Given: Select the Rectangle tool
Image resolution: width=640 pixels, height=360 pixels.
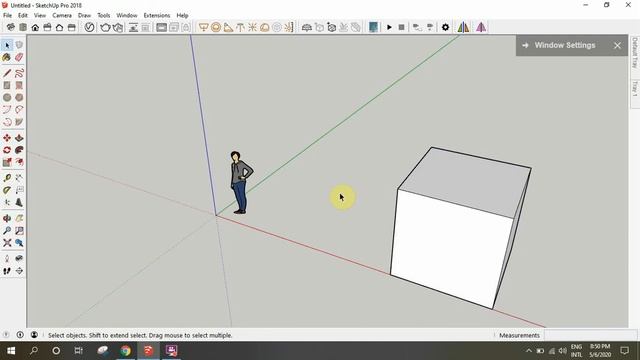Looking at the screenshot, I should click(x=7, y=85).
